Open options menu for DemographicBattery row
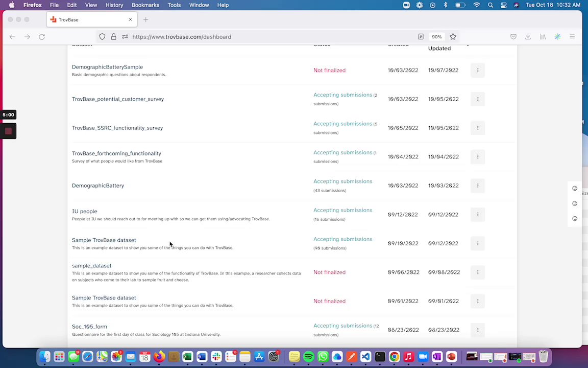588x368 pixels. coord(478,186)
